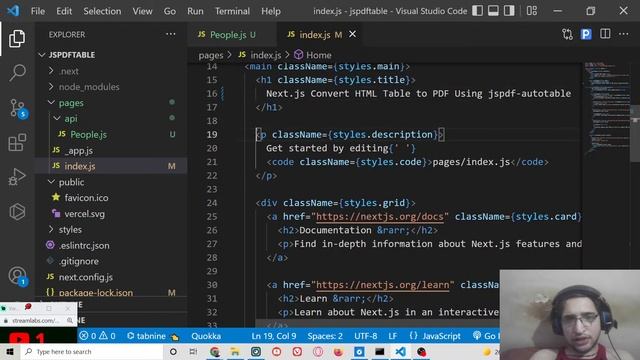Click Windows Start button
The image size is (640, 360).
click(x=10, y=351)
